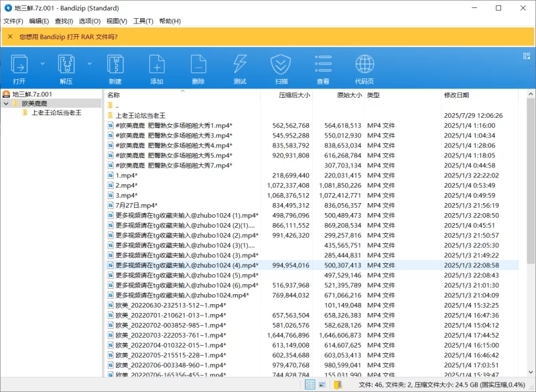Open the 帮助(H) menu
Viewport: 536px width, 392px height.
[170, 21]
